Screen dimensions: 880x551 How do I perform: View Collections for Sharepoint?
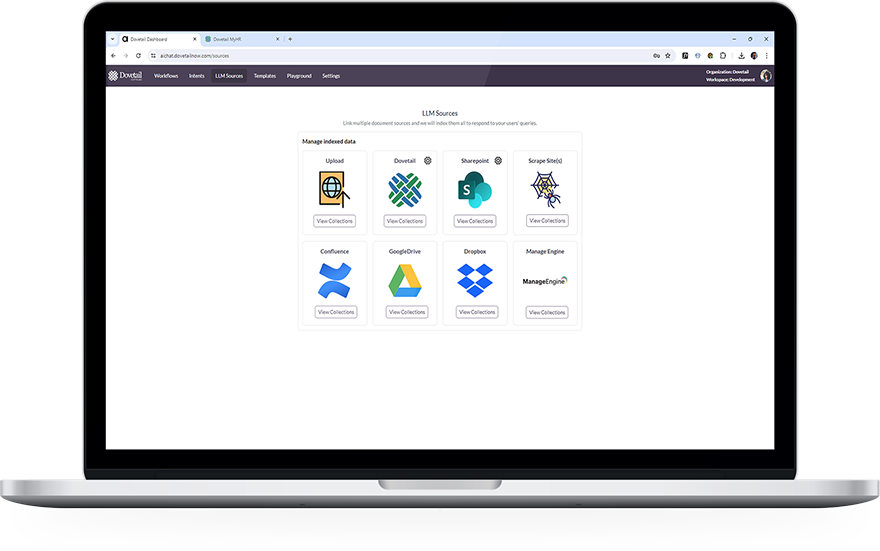[x=475, y=221]
